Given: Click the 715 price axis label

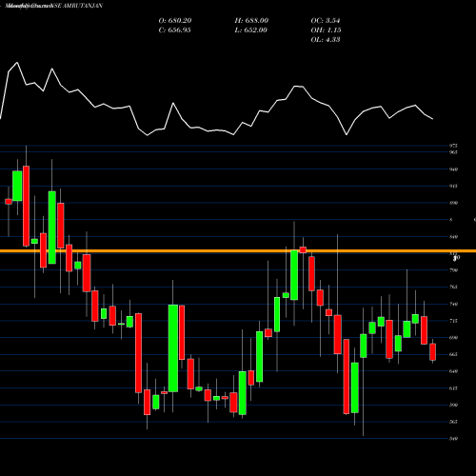Looking at the screenshot, I should 453,321.
